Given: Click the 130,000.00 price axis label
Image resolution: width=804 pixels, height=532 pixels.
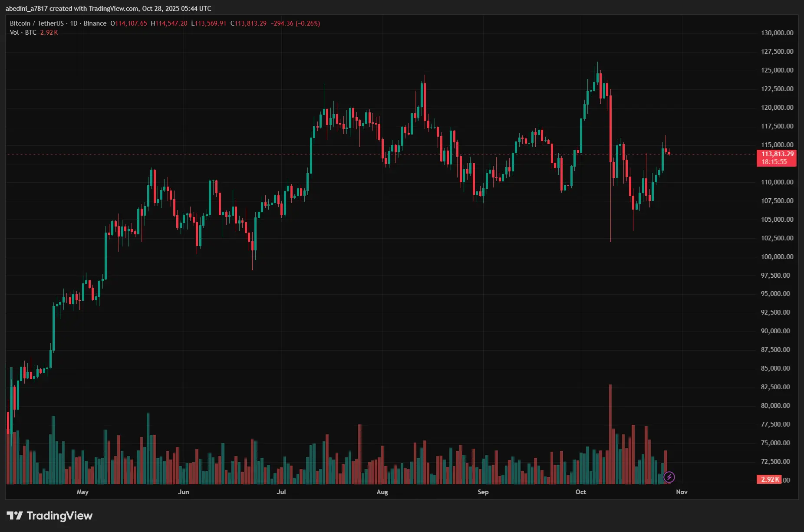Looking at the screenshot, I should point(777,33).
